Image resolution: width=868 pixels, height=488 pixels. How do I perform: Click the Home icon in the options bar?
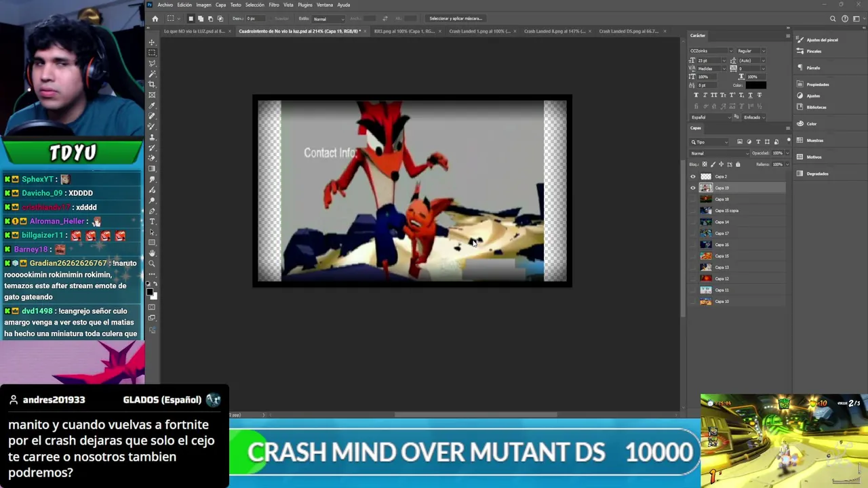click(155, 18)
